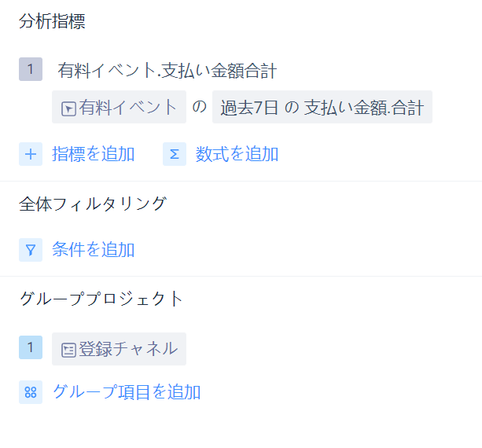This screenshot has height=448, width=482.
Task: Select the metric number 1 badge
Action: [31, 69]
